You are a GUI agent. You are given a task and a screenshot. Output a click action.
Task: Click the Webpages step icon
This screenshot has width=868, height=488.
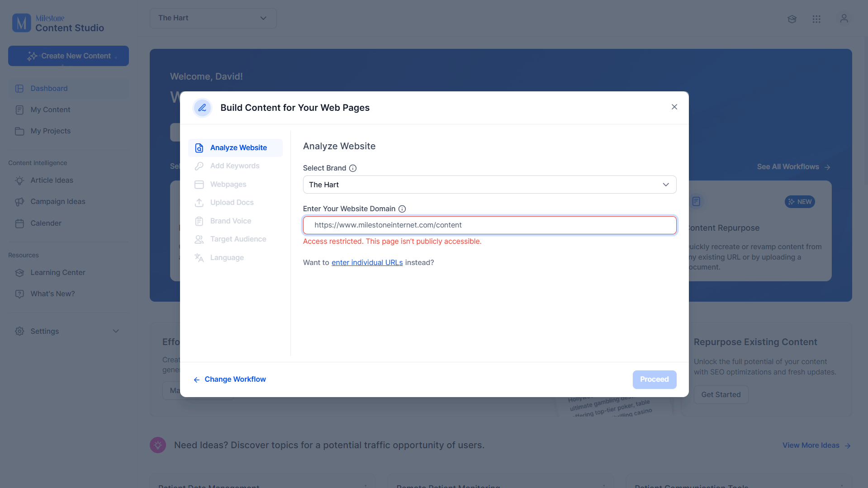click(199, 185)
